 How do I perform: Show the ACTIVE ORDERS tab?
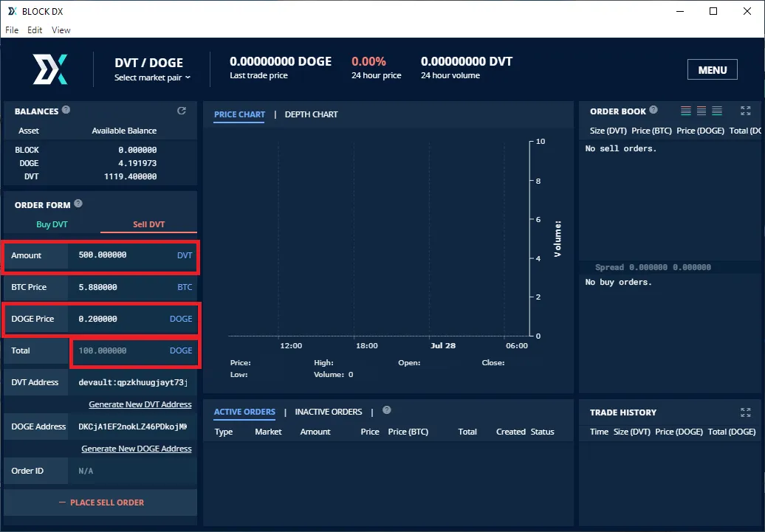(244, 412)
